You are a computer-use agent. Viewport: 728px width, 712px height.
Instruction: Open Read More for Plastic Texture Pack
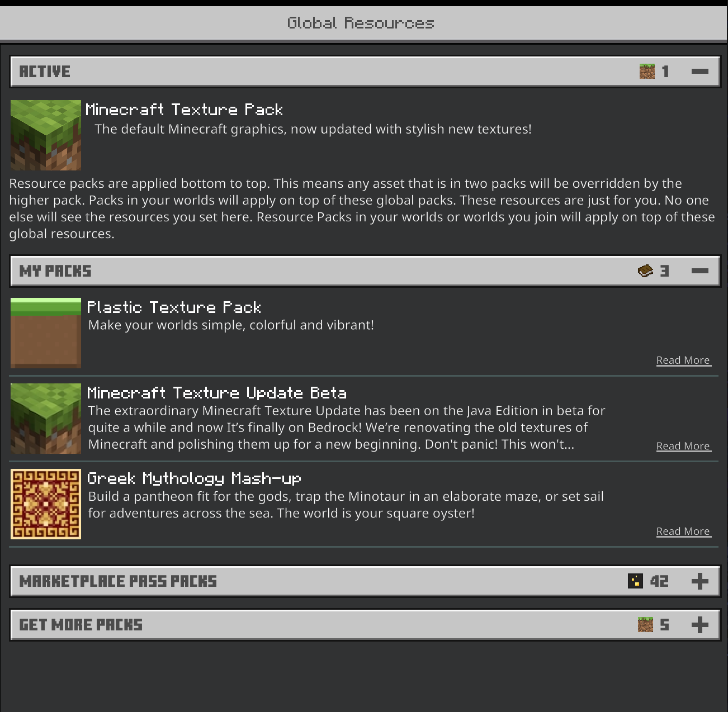(683, 360)
